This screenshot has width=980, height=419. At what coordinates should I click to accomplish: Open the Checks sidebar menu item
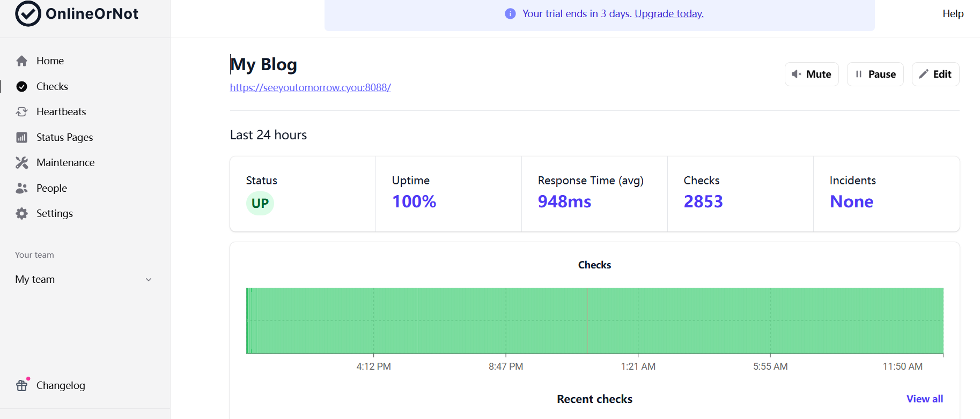52,87
